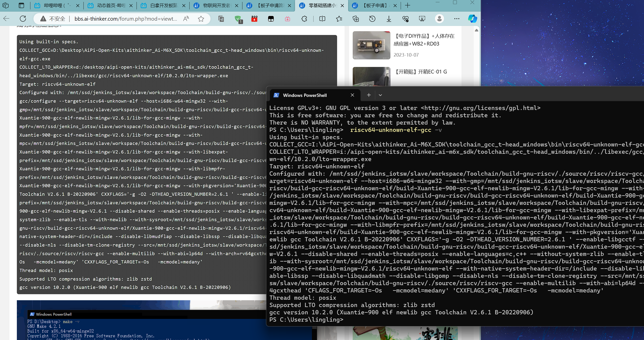This screenshot has height=340, width=644.
Task: Open 【电子DIY作品】人体存在感应器 article link
Action: [424, 40]
